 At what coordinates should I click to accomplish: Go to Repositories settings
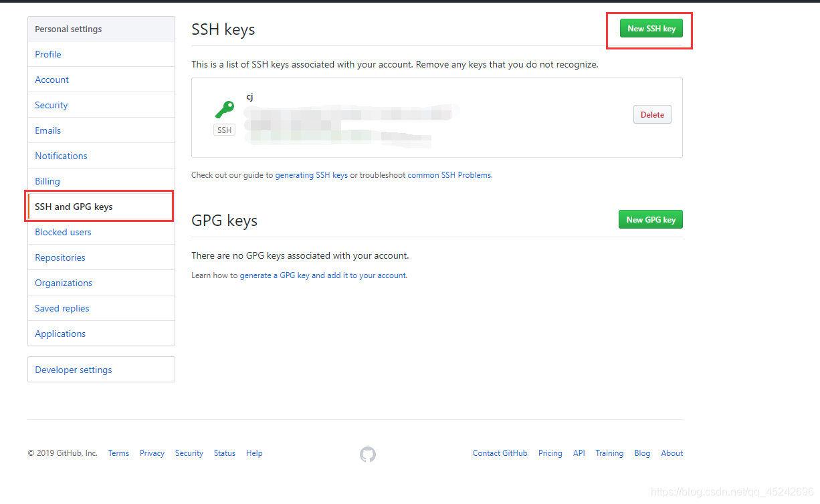(x=60, y=257)
